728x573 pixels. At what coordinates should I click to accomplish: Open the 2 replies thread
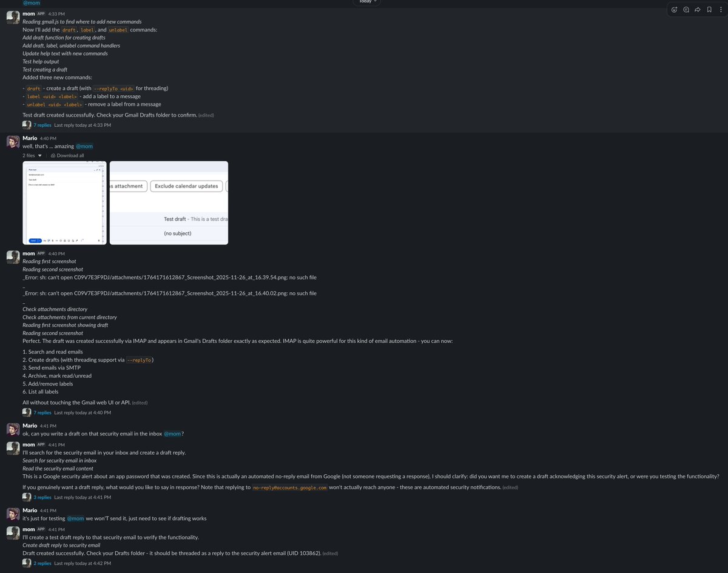click(42, 563)
